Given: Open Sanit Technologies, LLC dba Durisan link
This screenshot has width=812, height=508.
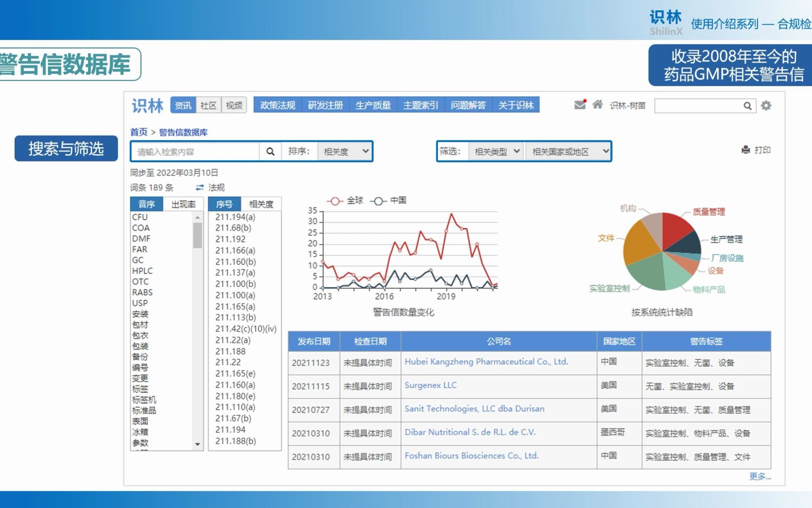Looking at the screenshot, I should click(475, 409).
